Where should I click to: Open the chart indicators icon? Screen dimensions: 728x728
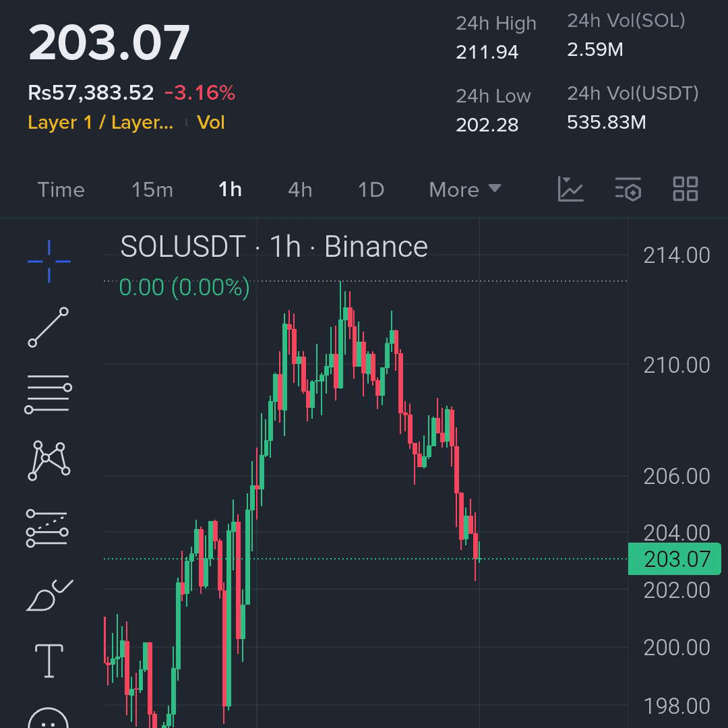click(x=570, y=189)
